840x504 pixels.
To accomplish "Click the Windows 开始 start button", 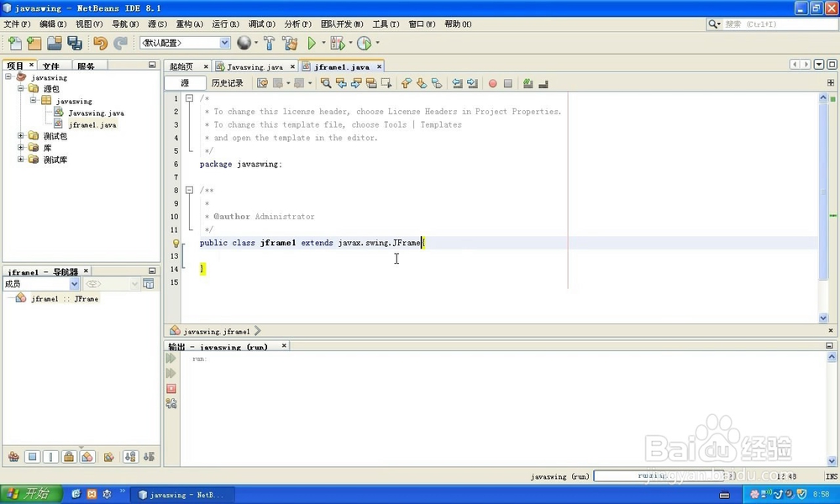I will (31, 494).
